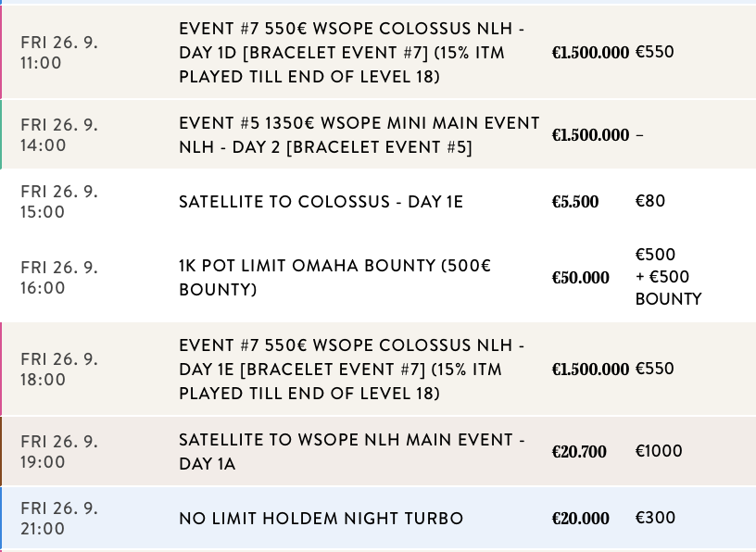Click the €5.500 prize pool amount
The height and width of the screenshot is (552, 756).
coord(575,202)
